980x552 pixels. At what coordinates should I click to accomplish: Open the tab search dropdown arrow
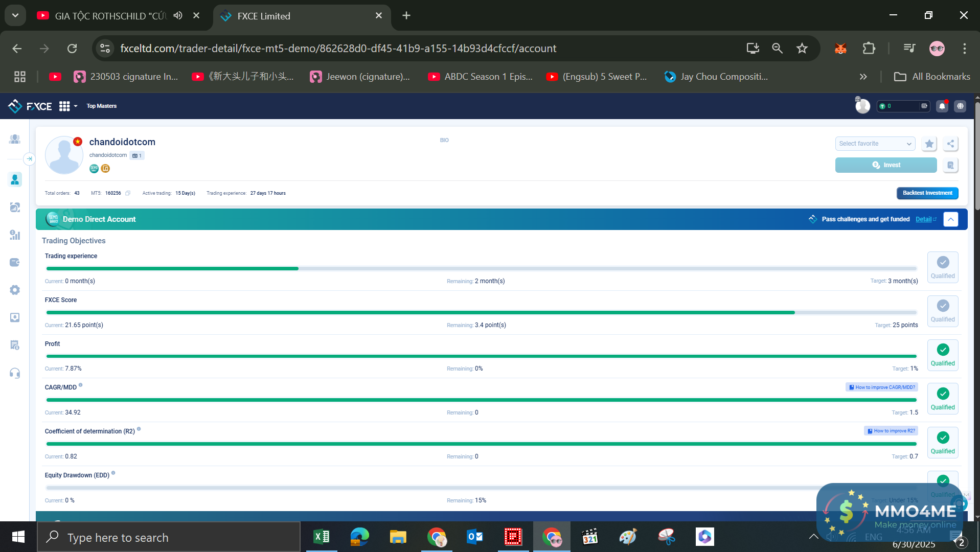click(15, 15)
